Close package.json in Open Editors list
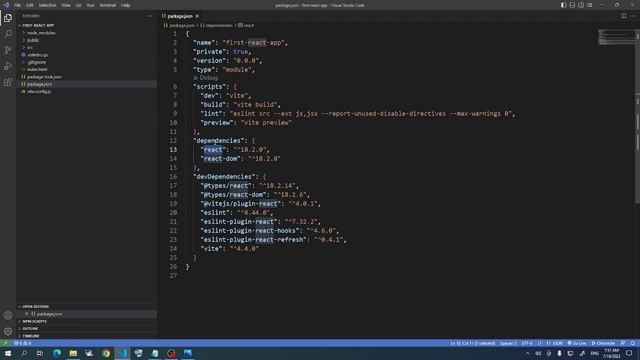The width and height of the screenshot is (640, 360). (27, 314)
